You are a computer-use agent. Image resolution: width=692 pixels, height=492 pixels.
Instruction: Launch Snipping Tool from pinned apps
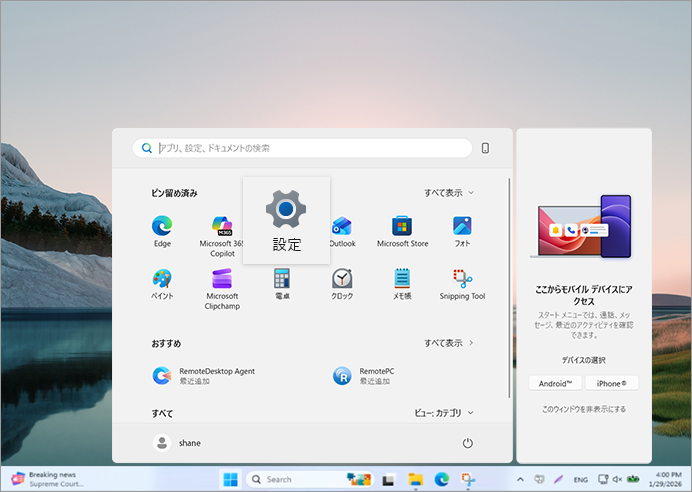[x=462, y=285]
